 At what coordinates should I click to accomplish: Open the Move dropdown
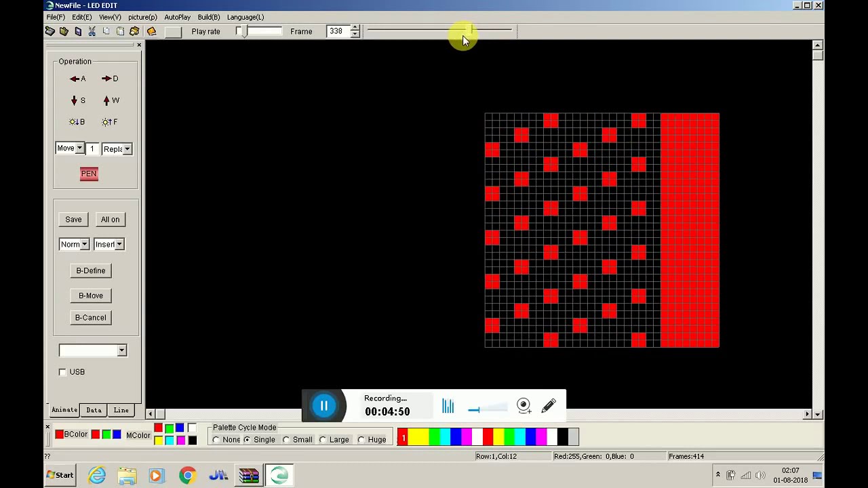point(79,148)
